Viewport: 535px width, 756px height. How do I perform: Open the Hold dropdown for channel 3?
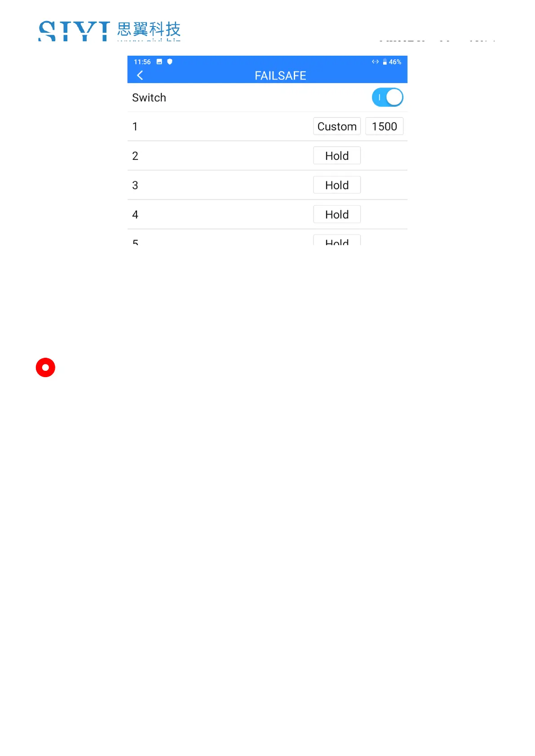337,185
